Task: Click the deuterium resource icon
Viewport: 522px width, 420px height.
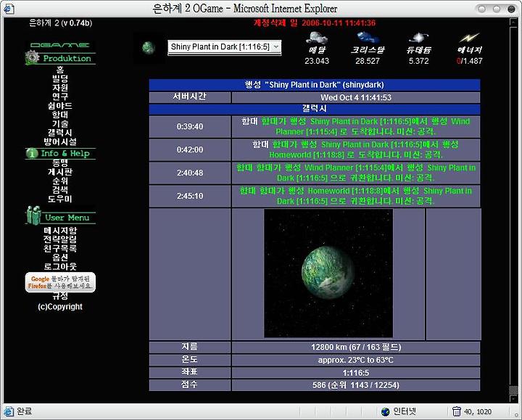Action: pyautogui.click(x=418, y=38)
